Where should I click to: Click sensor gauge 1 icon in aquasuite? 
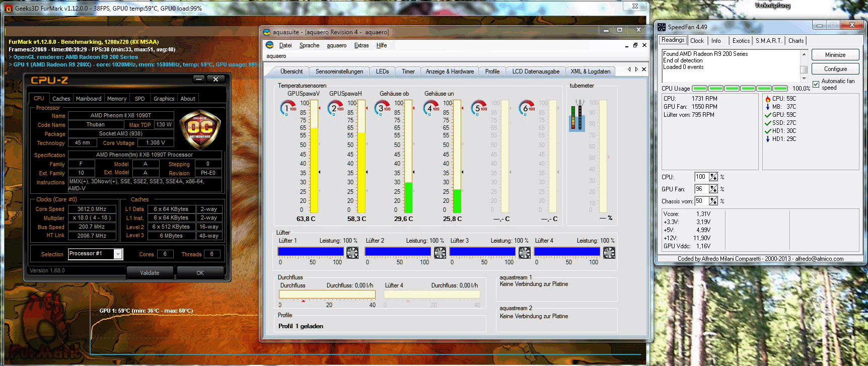tap(288, 108)
